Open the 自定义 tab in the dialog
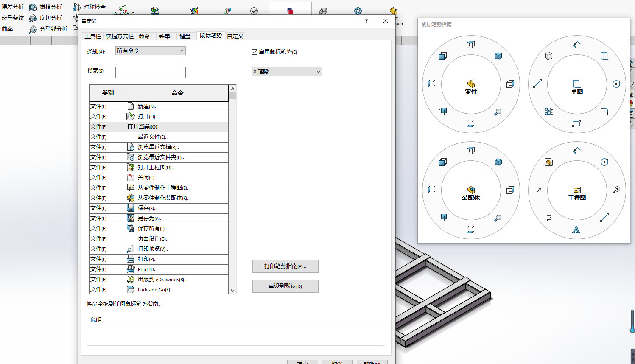The image size is (635, 364). coord(235,36)
